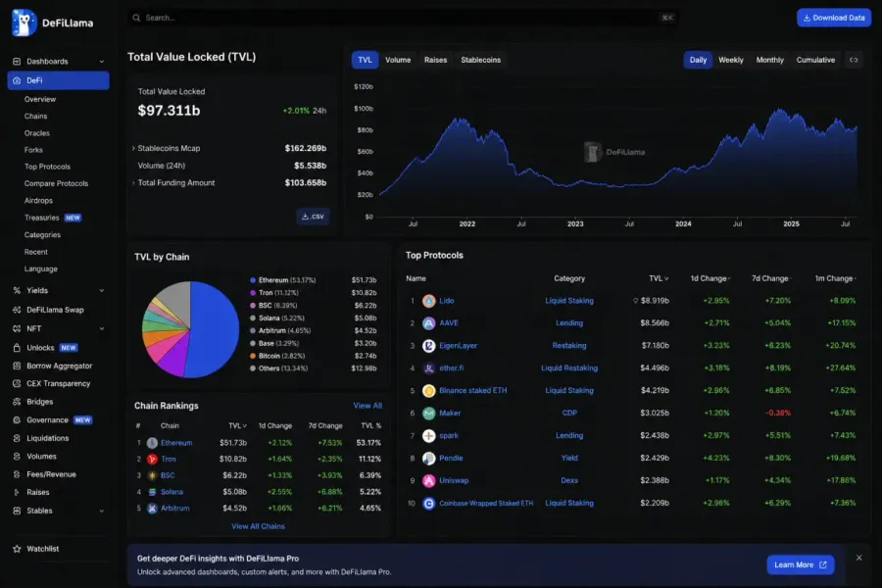
Task: Expand Stablecoins Mcap breakdown arrow
Action: tap(133, 149)
